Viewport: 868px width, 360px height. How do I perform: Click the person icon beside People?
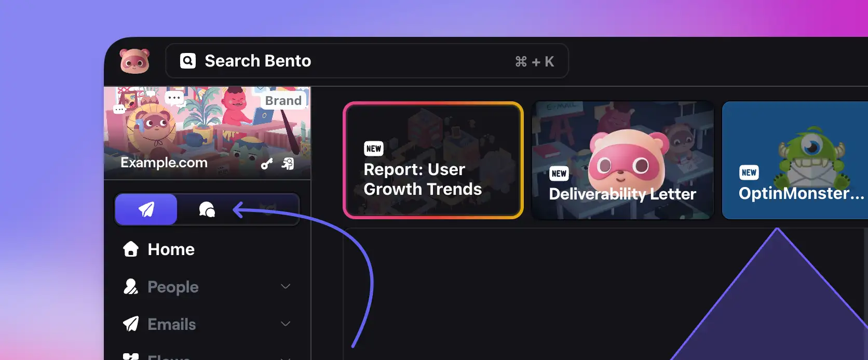coord(131,286)
